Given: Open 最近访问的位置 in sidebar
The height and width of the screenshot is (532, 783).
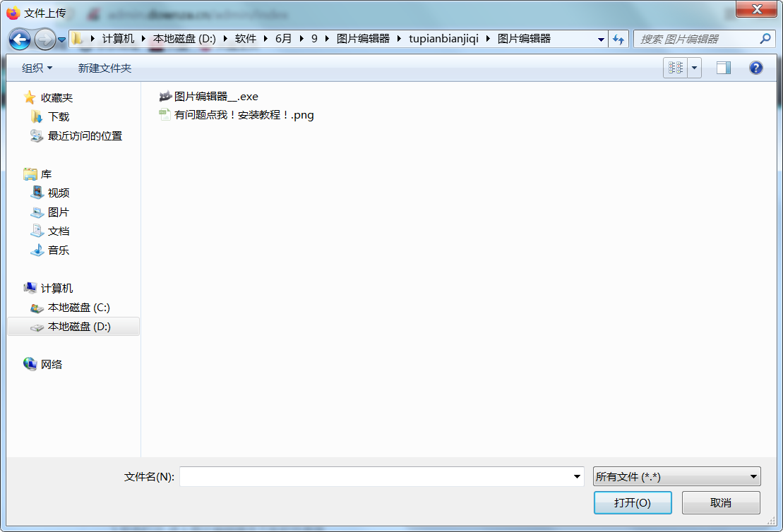Looking at the screenshot, I should pyautogui.click(x=85, y=136).
